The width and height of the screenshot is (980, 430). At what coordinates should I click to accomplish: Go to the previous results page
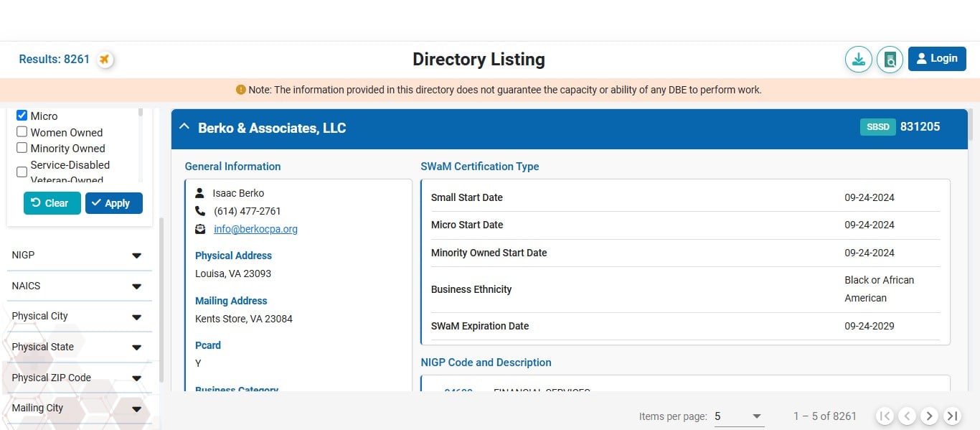(908, 416)
